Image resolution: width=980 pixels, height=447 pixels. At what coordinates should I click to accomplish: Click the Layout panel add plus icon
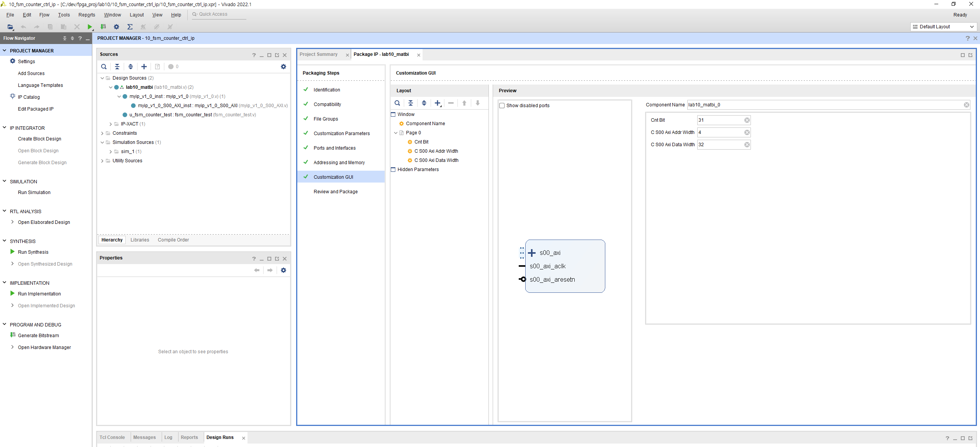(x=438, y=103)
